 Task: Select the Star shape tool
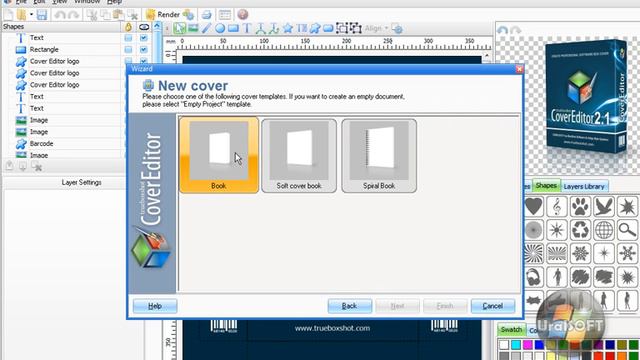tap(288, 28)
